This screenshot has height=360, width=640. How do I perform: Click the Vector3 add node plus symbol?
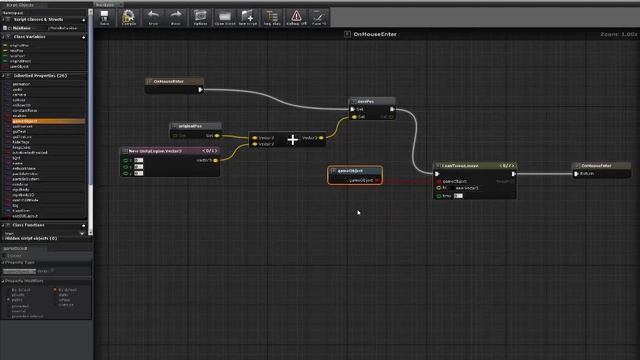point(293,140)
